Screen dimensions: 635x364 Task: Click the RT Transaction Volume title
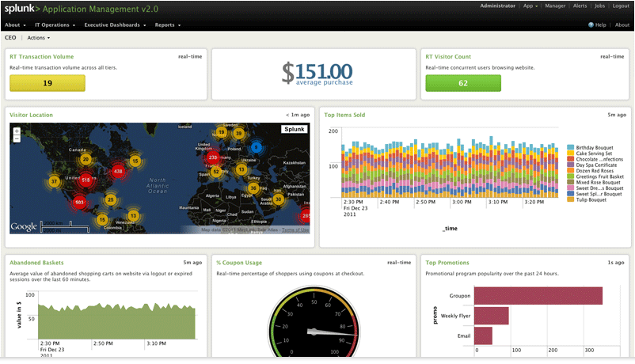[42, 57]
